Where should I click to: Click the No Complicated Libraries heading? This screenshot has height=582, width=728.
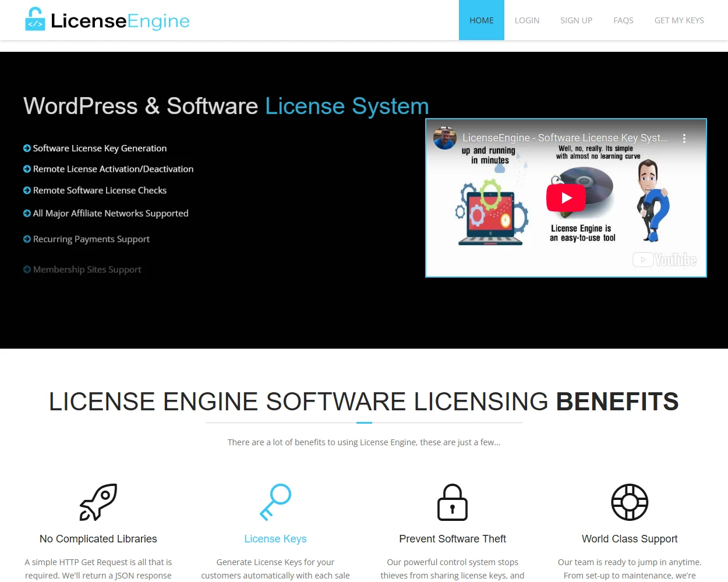click(98, 539)
